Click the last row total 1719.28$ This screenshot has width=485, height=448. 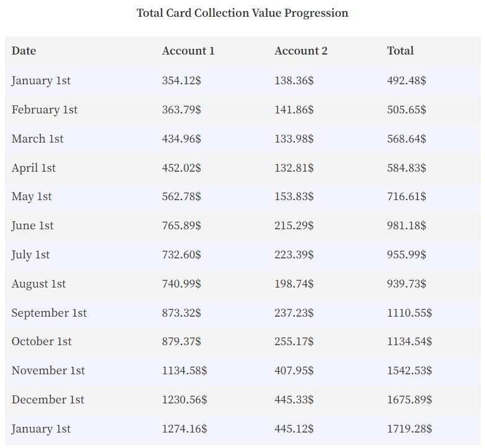click(409, 429)
